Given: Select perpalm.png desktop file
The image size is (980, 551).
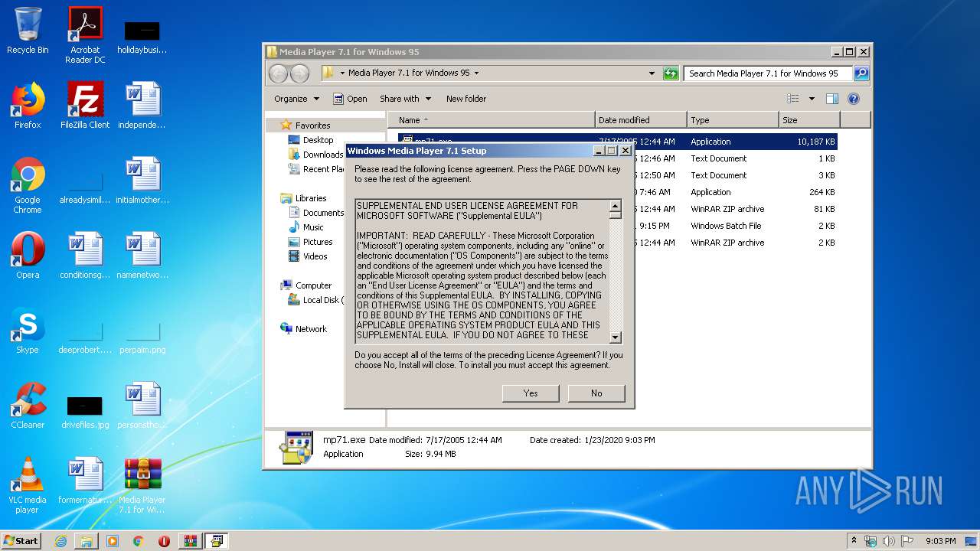Looking at the screenshot, I should [142, 337].
